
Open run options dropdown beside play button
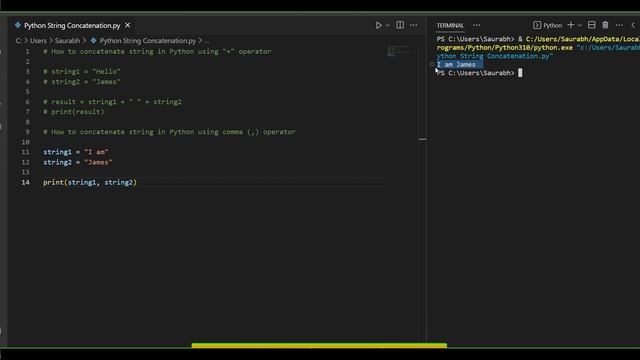pyautogui.click(x=388, y=25)
